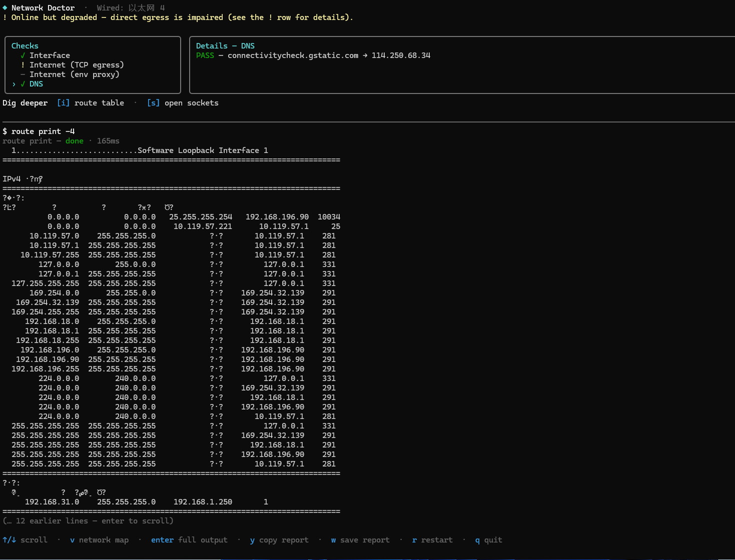The image size is (735, 560).
Task: Click the Network Doctor diamond icon
Action: [5, 8]
